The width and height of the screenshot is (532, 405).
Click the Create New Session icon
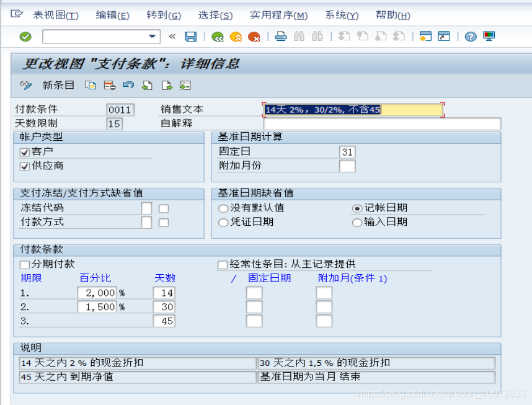point(425,36)
